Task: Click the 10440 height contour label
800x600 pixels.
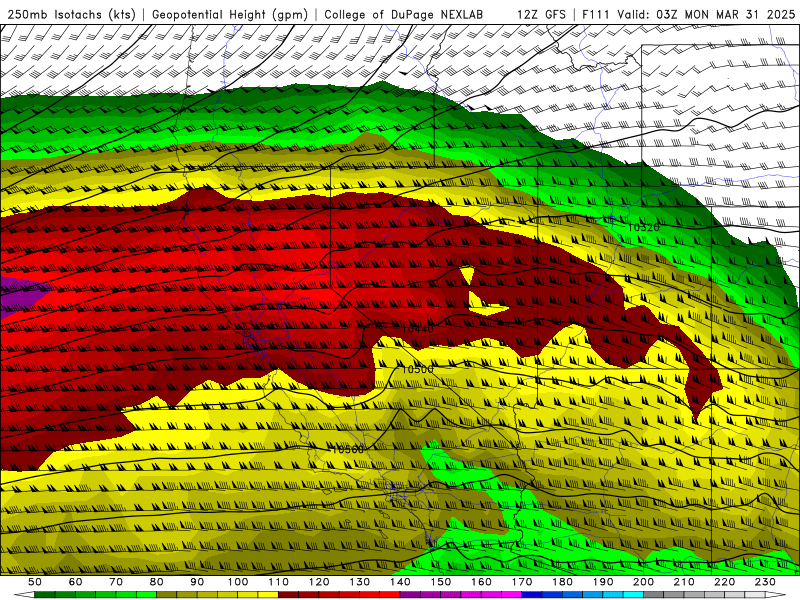Action: 418,329
